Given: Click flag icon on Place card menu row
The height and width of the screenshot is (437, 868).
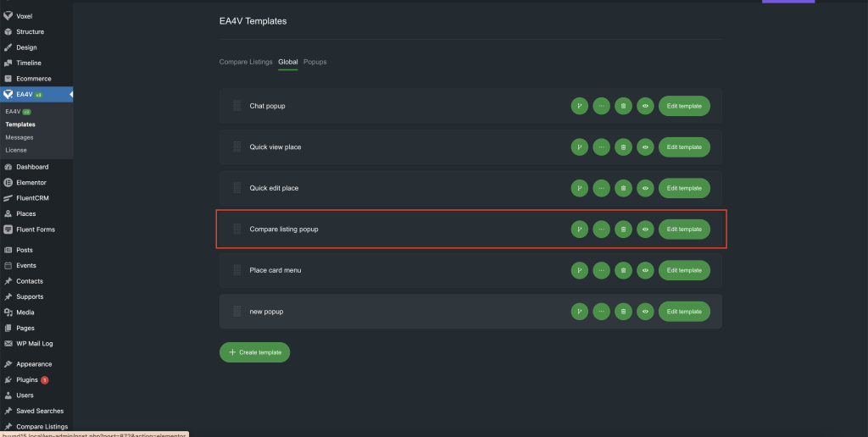Looking at the screenshot, I should [580, 270].
